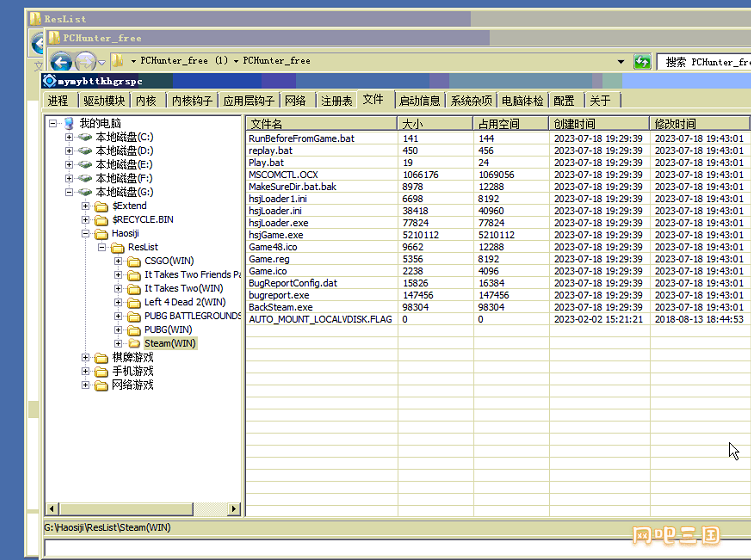The width and height of the screenshot is (751, 560).
Task: Click the 手机游戏 folder icon
Action: pos(101,372)
